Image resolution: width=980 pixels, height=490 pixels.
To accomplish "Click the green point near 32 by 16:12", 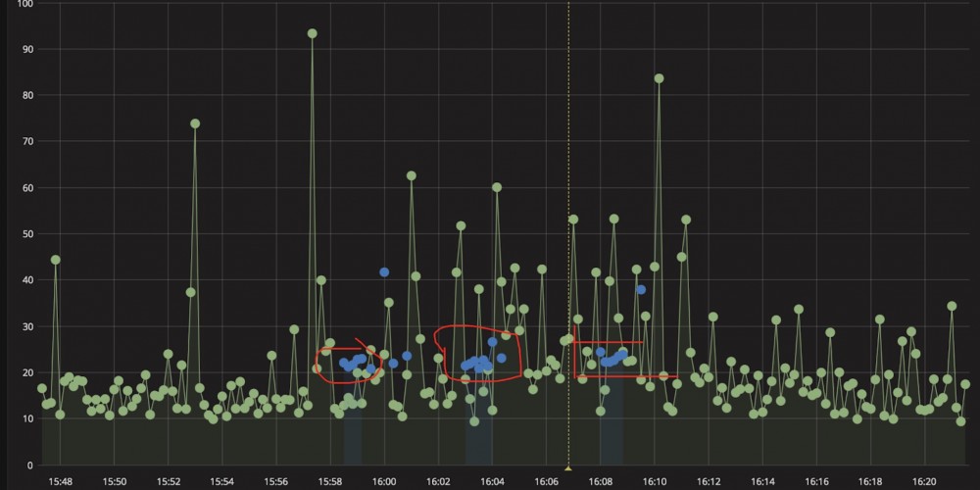I will (713, 317).
